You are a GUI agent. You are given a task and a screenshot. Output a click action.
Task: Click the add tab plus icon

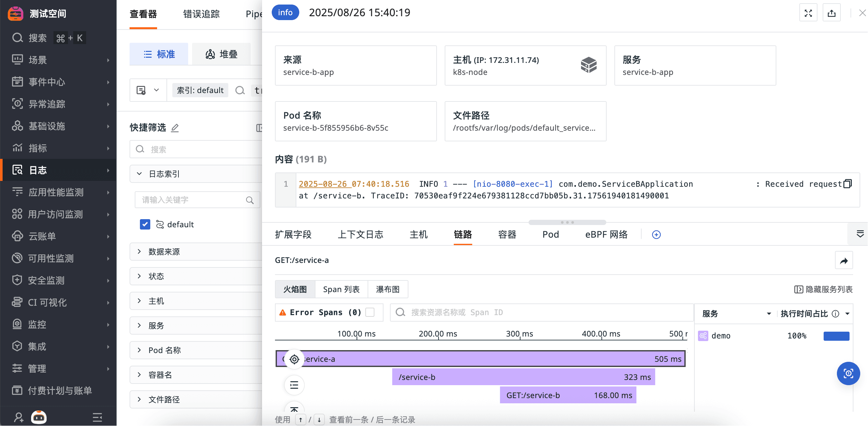(656, 235)
